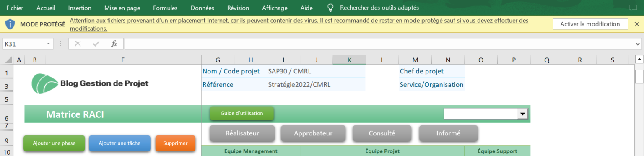644x156 pixels.
Task: Click the Blog Gestion de Projet logo
Action: pos(90,83)
